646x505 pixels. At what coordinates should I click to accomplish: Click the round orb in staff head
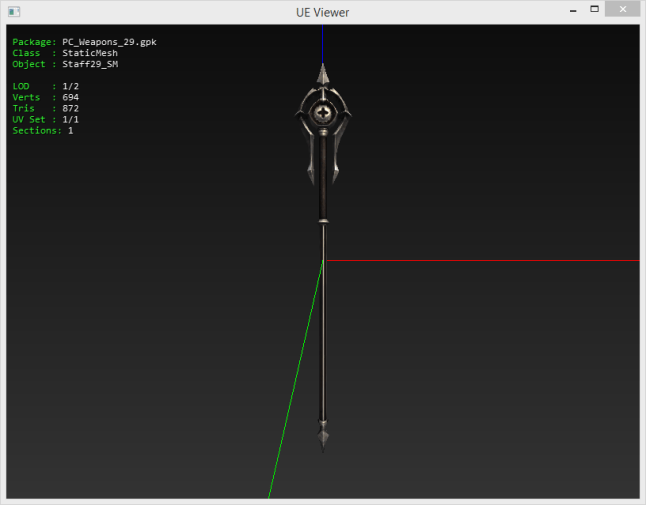[323, 113]
